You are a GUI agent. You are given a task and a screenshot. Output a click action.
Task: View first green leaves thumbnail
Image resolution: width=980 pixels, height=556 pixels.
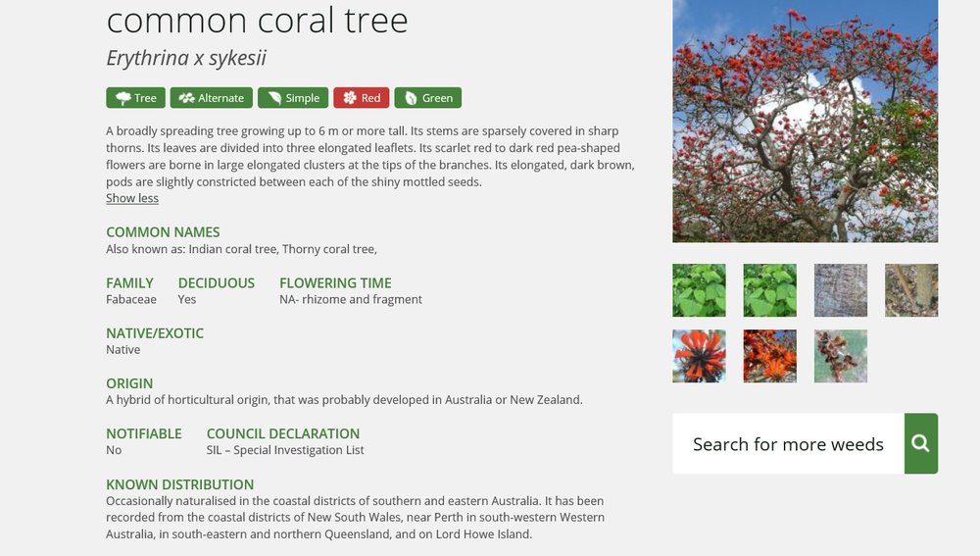point(700,290)
